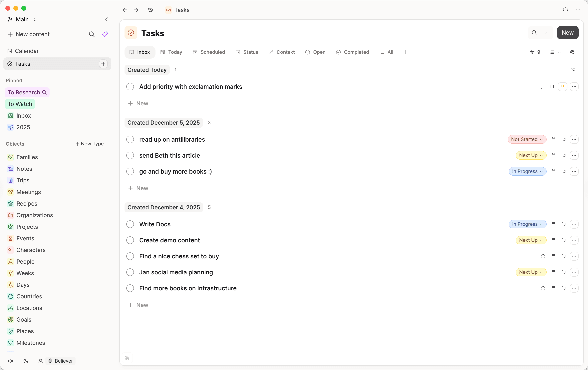Open the layout dropdown next to list icon
This screenshot has height=370, width=588.
pos(559,52)
